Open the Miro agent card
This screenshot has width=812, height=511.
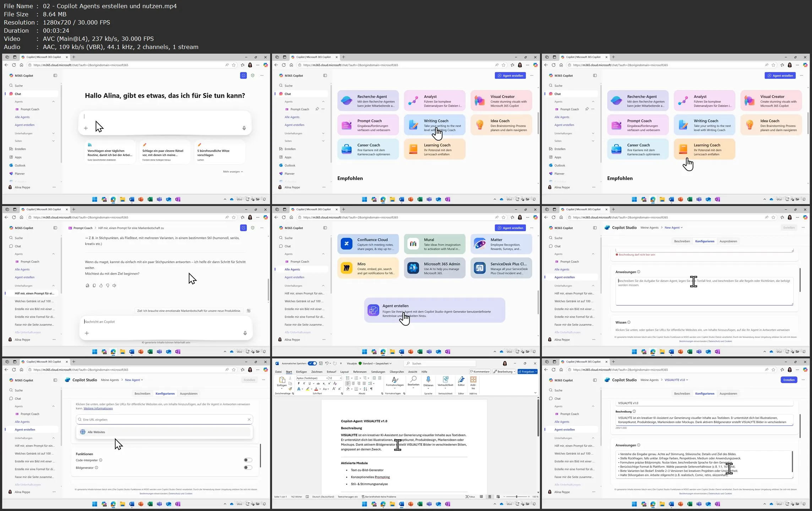point(368,268)
